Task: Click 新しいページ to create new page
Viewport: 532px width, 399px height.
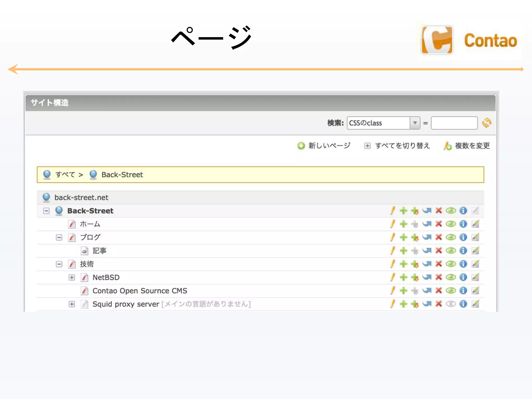Action: [329, 146]
